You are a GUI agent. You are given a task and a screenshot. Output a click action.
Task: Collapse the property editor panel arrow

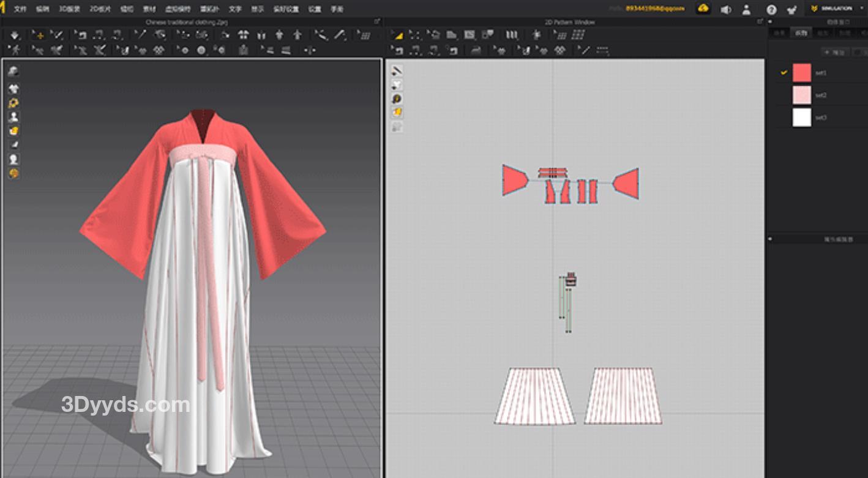tap(770, 239)
